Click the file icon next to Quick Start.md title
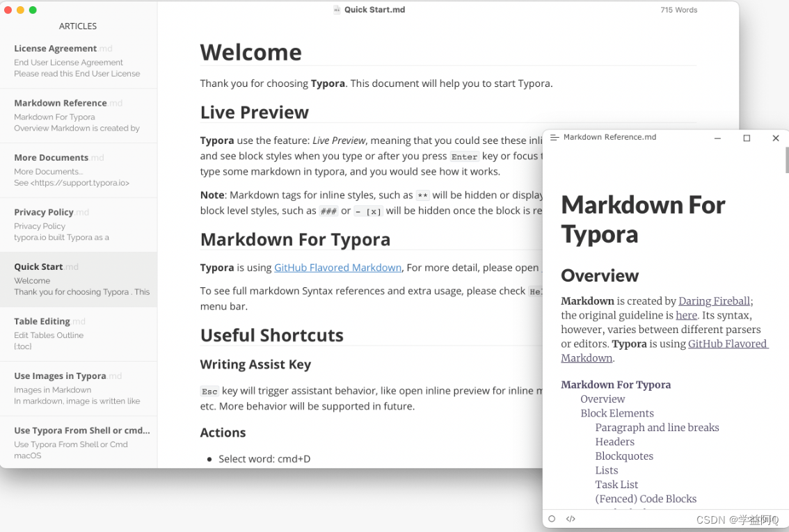789x532 pixels. pos(337,10)
